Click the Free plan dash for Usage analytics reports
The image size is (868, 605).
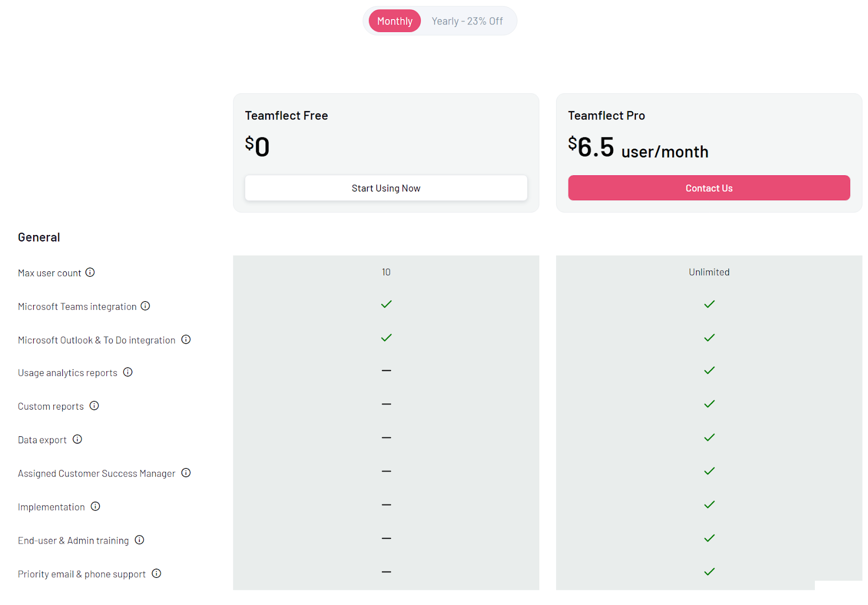pos(386,371)
